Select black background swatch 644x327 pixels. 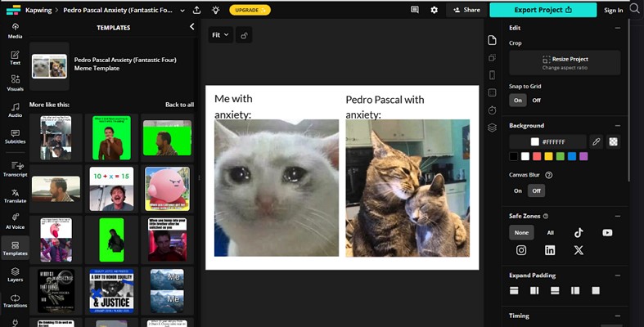pyautogui.click(x=513, y=156)
